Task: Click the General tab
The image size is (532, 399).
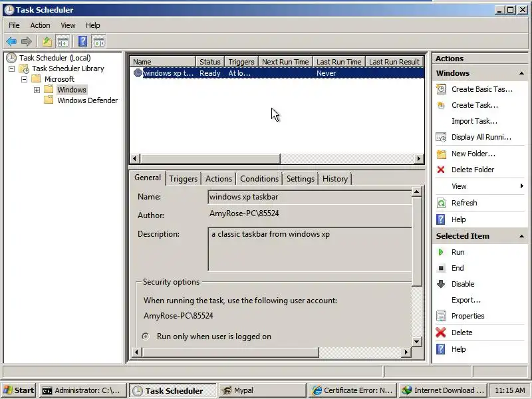Action: (x=148, y=178)
